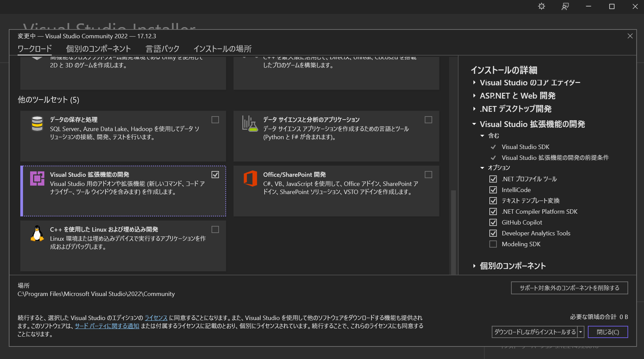644x359 pixels.
Task: Check the C++ Linux および埋め込み開発 checkbox
Action: 215,230
